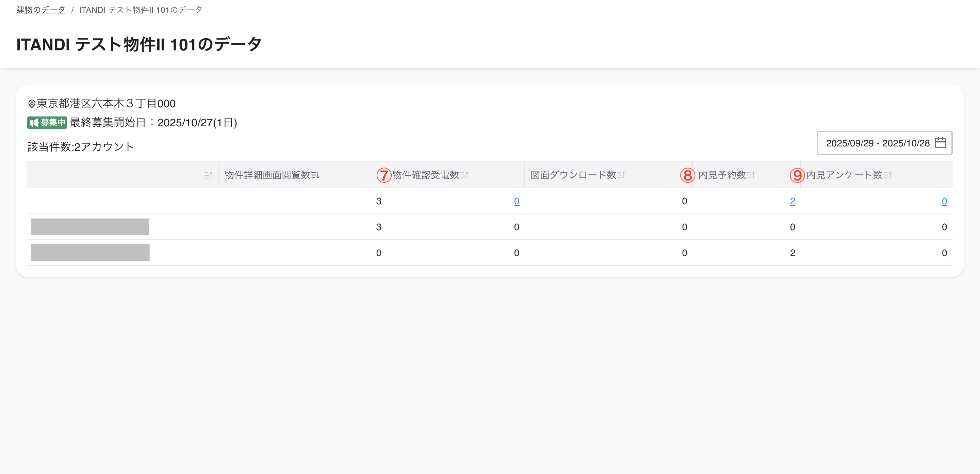
Task: Focus the 2025/09/29 - 2025/10/28 date range field
Action: tap(884, 143)
